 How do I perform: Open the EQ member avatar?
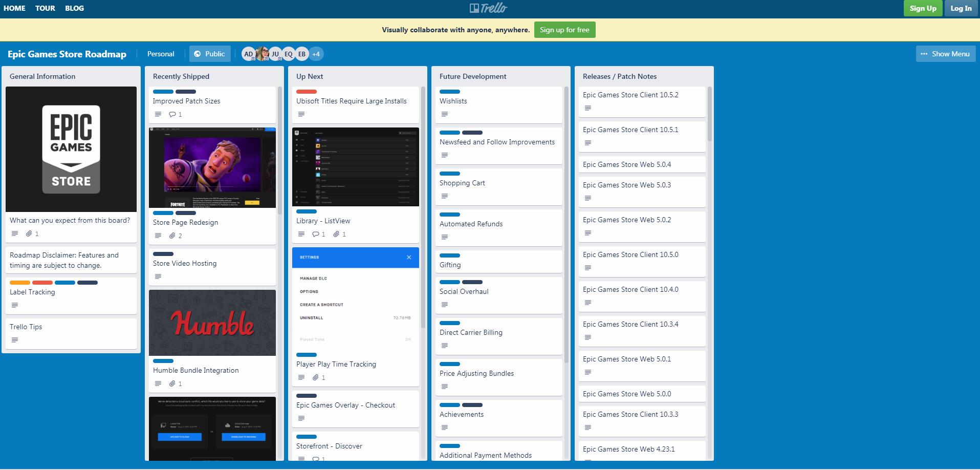coord(289,54)
